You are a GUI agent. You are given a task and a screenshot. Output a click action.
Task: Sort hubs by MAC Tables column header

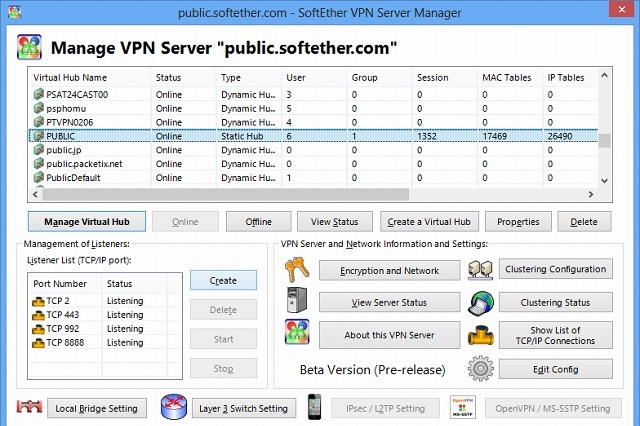click(x=509, y=78)
